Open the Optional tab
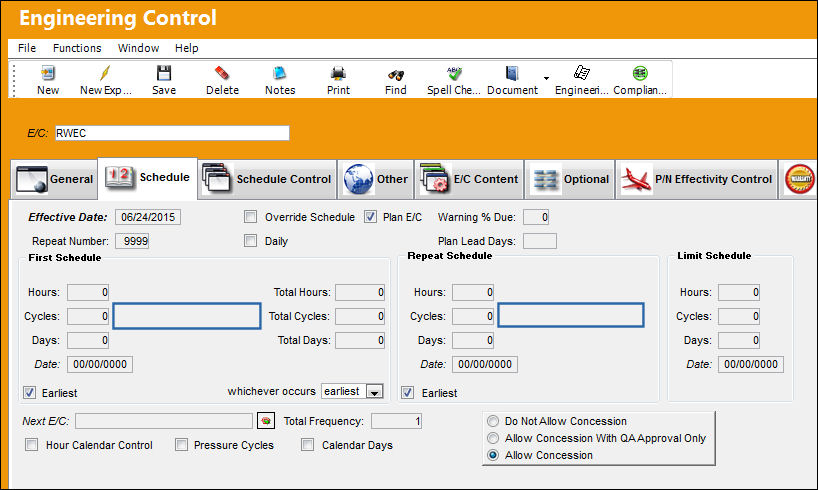Image resolution: width=818 pixels, height=490 pixels. coord(570,180)
